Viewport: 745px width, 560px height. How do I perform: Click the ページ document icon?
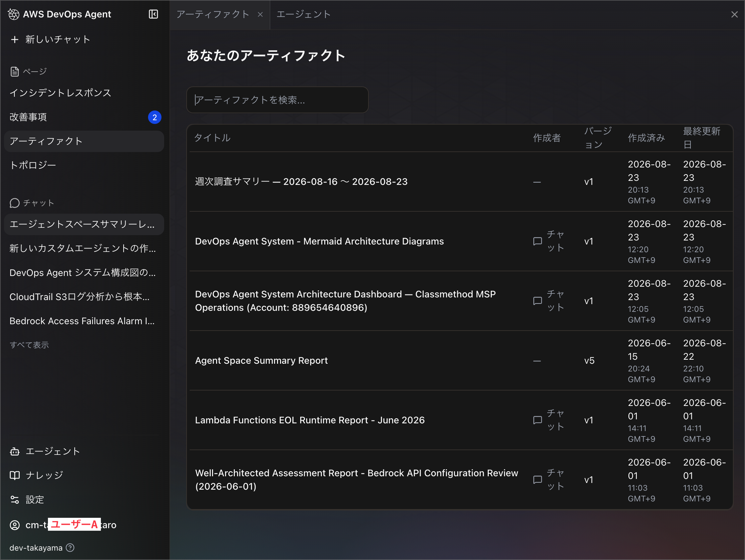tap(14, 71)
